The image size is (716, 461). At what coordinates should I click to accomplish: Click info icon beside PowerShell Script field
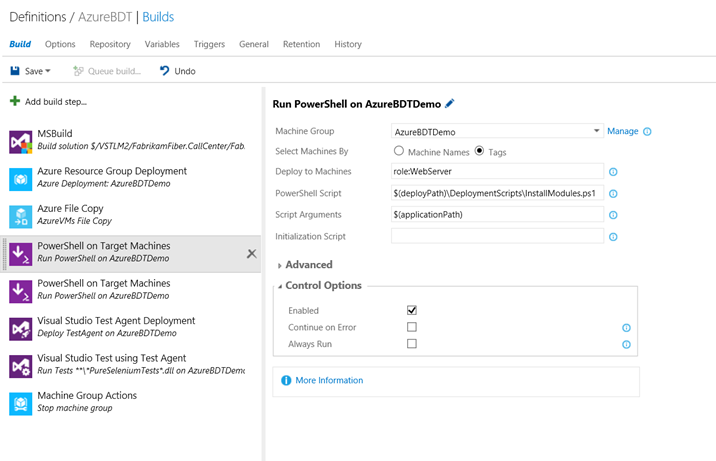point(613,194)
